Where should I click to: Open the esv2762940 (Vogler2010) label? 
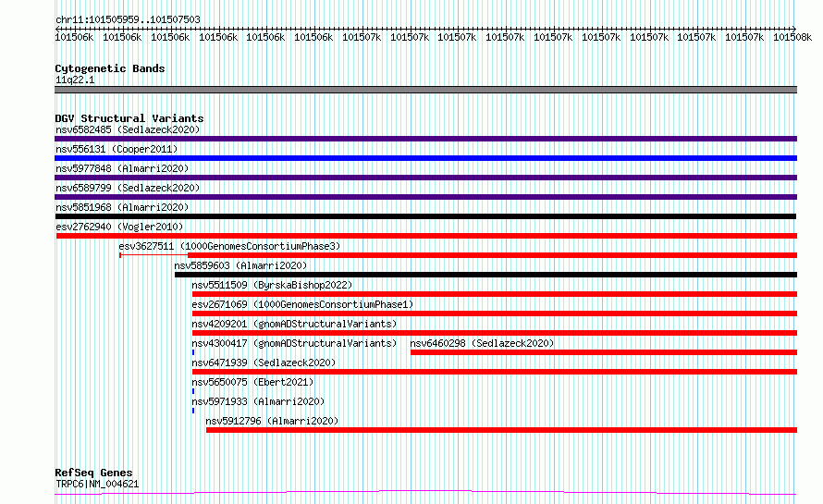point(119,227)
